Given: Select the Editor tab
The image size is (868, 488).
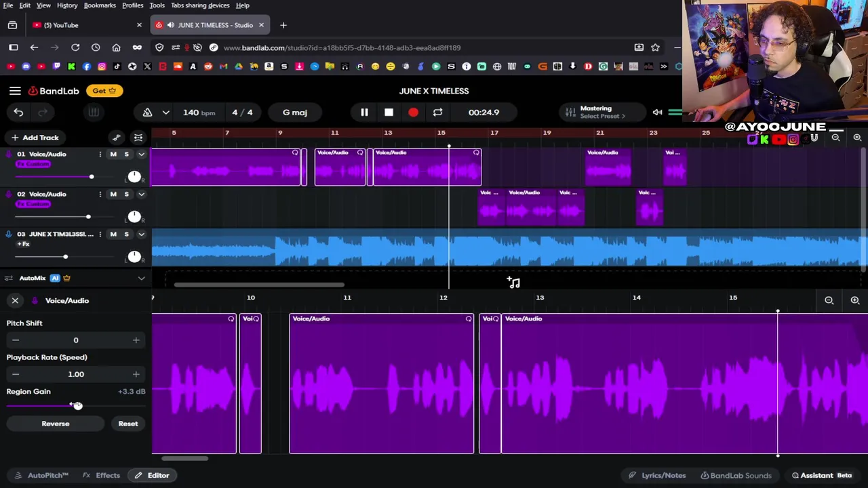Looking at the screenshot, I should pos(152,476).
